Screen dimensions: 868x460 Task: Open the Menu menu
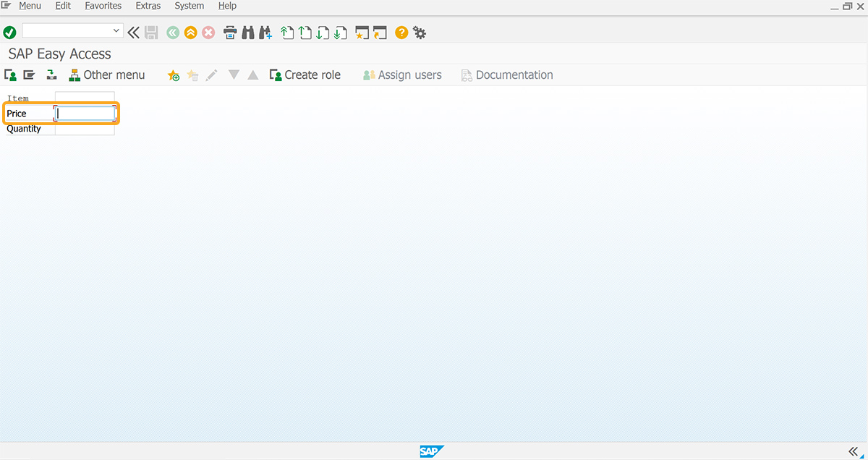[x=30, y=6]
